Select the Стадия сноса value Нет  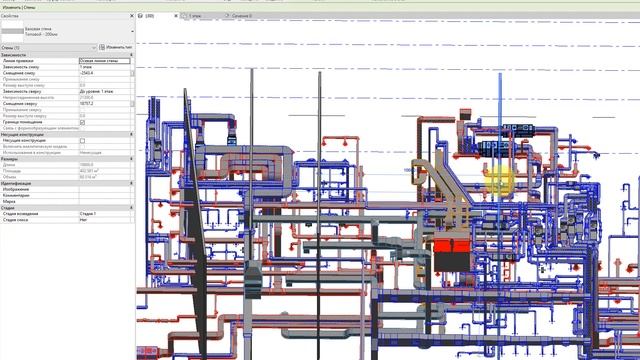(104, 220)
